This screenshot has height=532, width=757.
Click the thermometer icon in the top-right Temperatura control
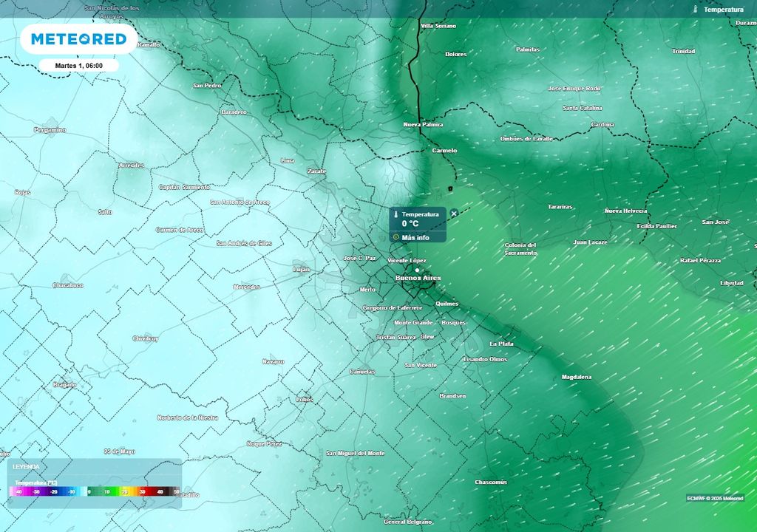point(696,10)
